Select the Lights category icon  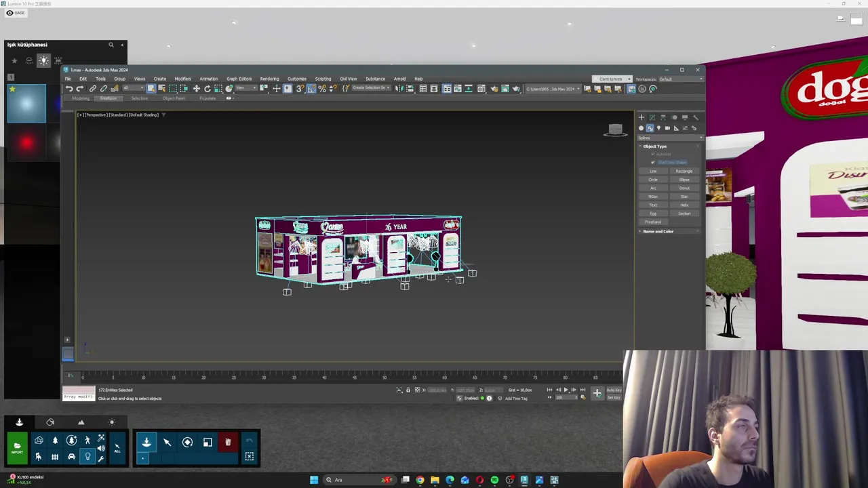[658, 128]
